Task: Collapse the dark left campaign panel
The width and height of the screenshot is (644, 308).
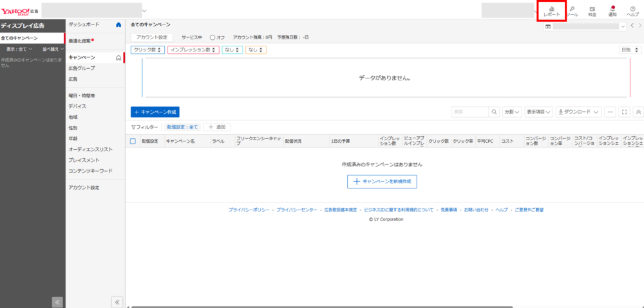Action: click(57, 302)
